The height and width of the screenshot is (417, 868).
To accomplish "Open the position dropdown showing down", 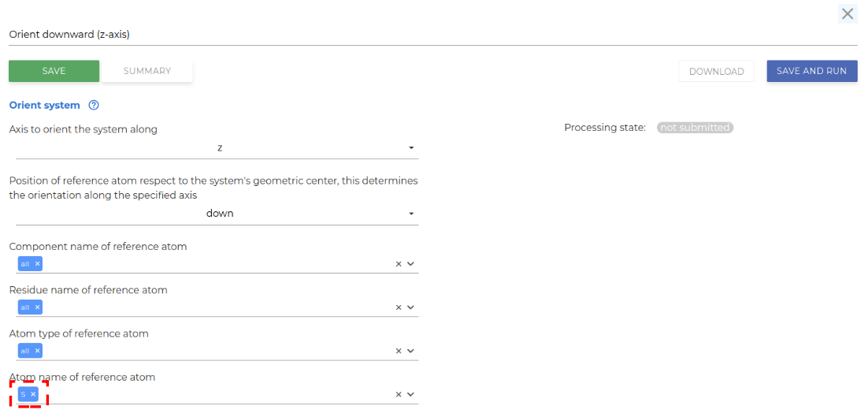I will (x=217, y=214).
